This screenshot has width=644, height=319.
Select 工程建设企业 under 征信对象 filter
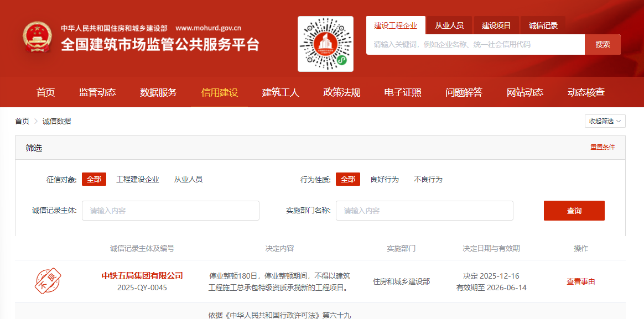pyautogui.click(x=138, y=179)
